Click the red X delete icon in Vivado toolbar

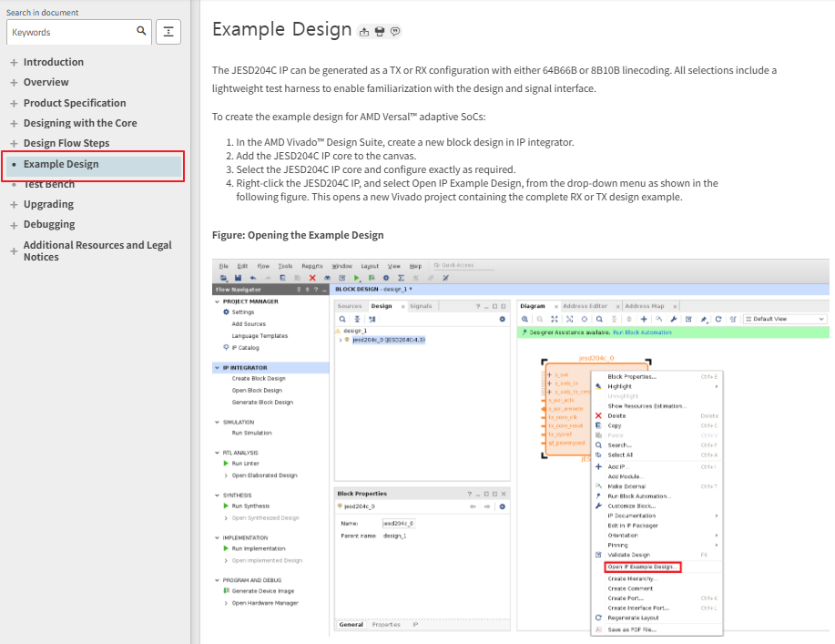pos(312,278)
